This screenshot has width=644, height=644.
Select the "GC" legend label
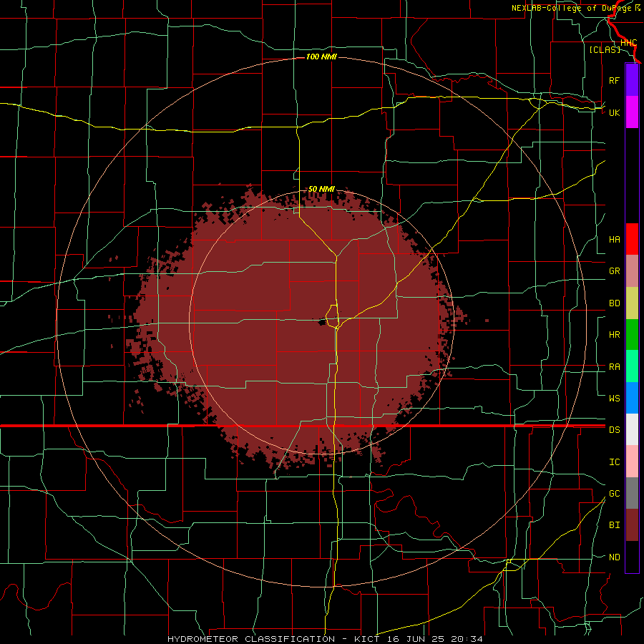point(614,494)
